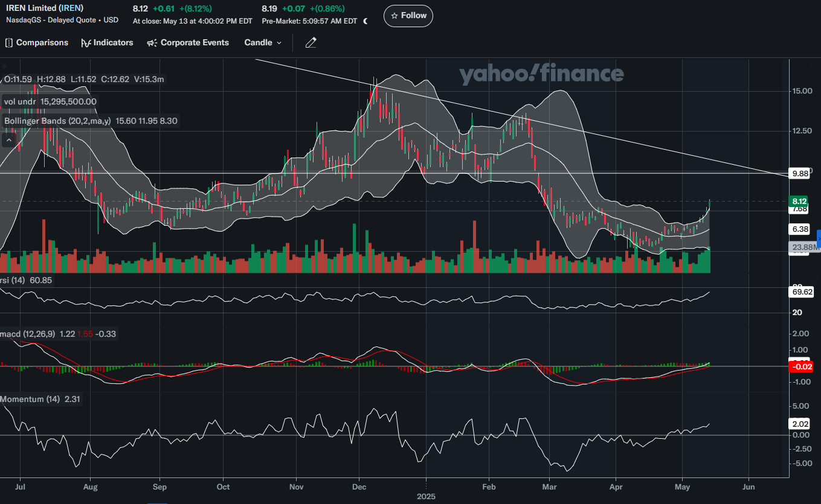Click the Corporate Events megaphone icon
The image size is (821, 504).
click(x=152, y=43)
